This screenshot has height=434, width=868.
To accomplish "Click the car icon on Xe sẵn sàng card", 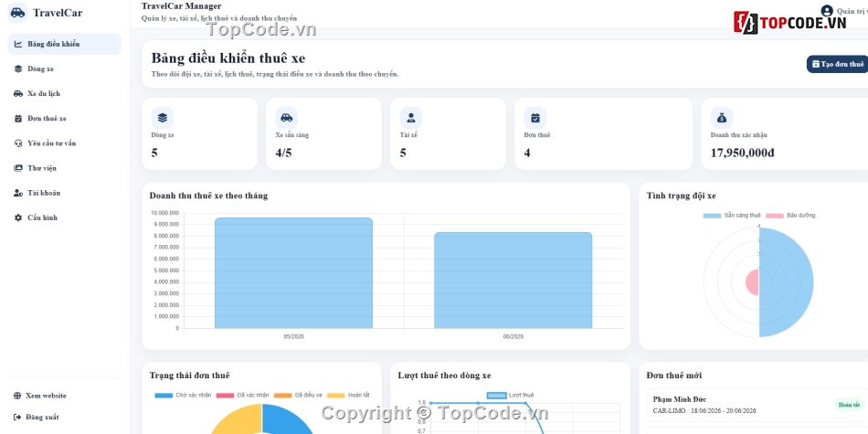I will (x=286, y=118).
